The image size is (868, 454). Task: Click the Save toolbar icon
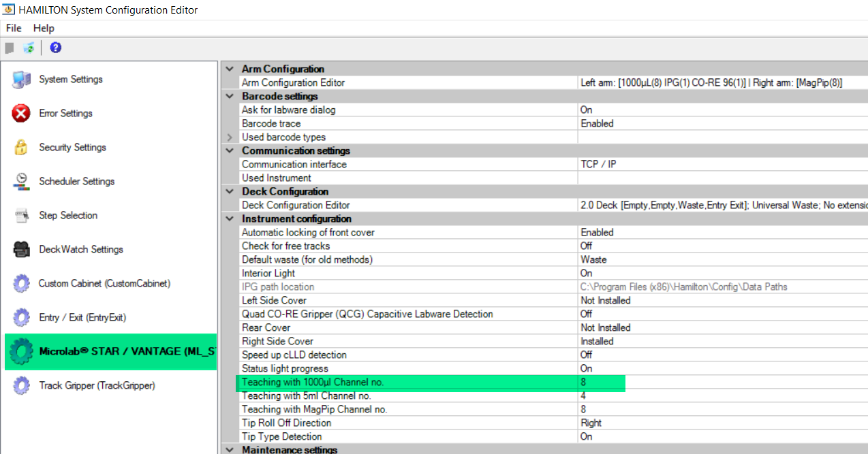click(10, 48)
